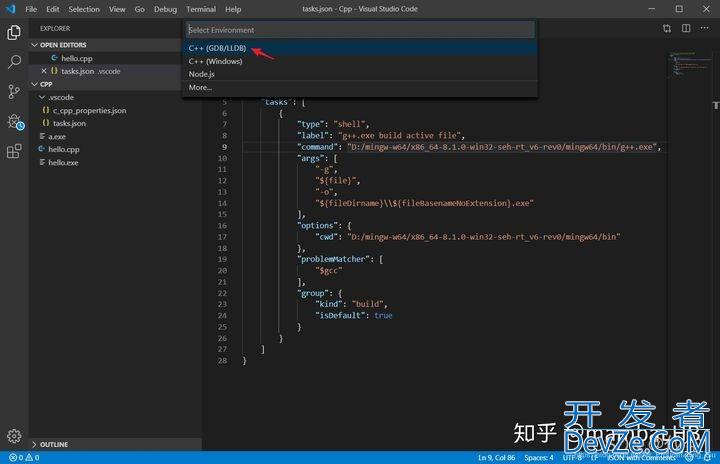
Task: Open the Edit menu
Action: [53, 9]
